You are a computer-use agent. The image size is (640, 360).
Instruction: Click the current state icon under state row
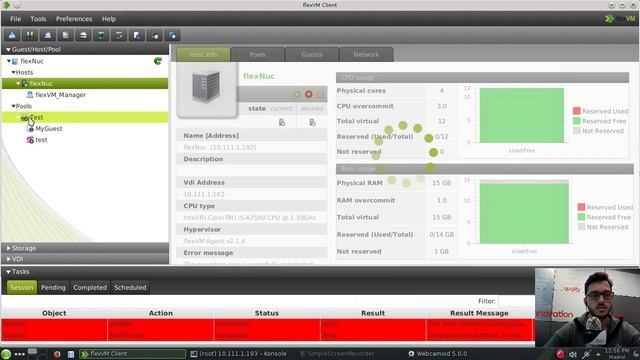[282, 122]
